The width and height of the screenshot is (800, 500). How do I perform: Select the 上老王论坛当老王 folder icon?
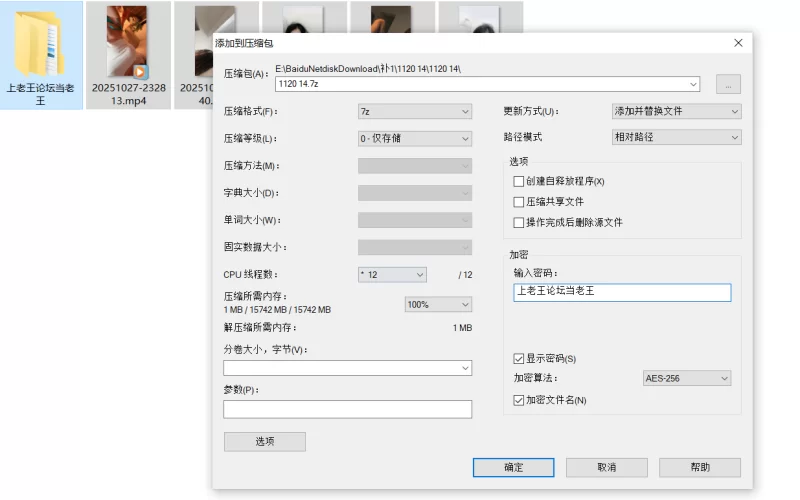coord(39,44)
